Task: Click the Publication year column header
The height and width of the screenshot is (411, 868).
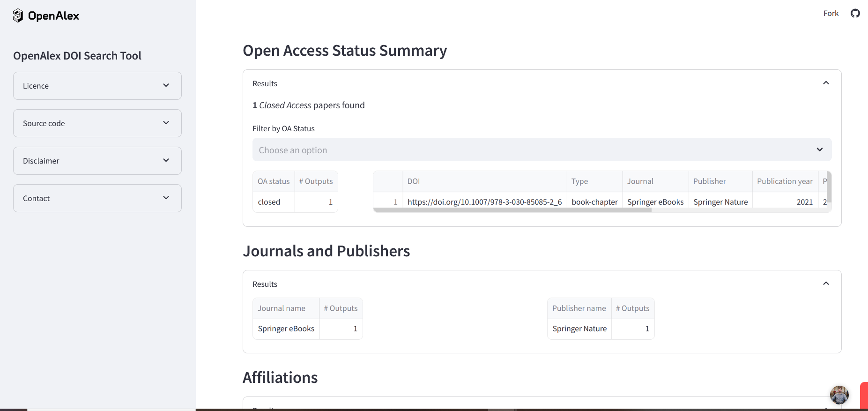Action: coord(785,181)
